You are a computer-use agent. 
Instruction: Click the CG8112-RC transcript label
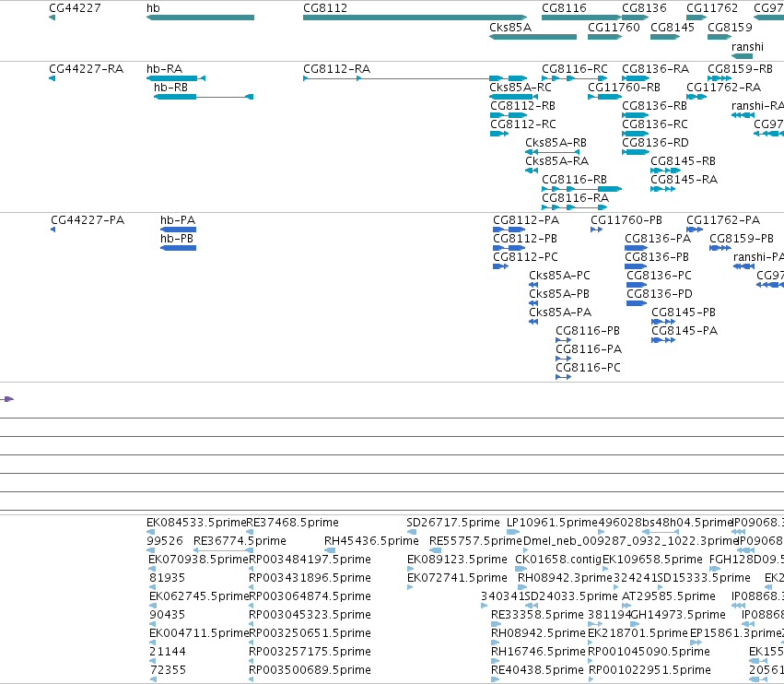[523, 124]
